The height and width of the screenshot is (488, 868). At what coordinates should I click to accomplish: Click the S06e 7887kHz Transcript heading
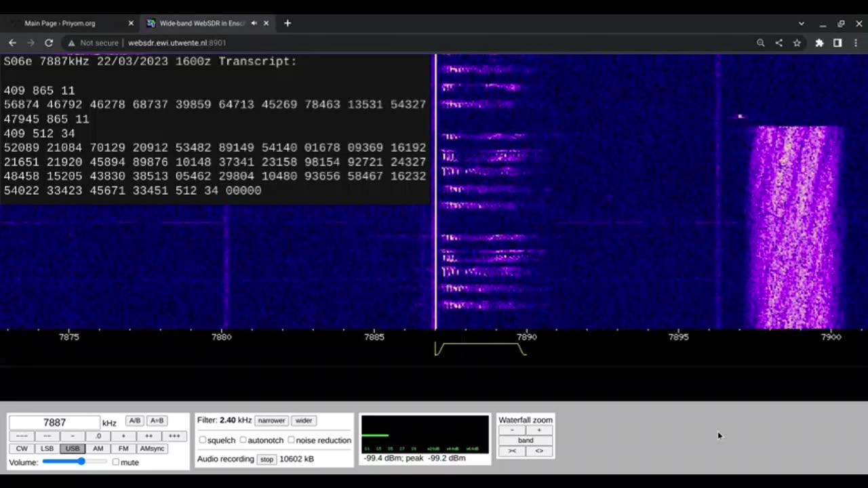coord(150,62)
